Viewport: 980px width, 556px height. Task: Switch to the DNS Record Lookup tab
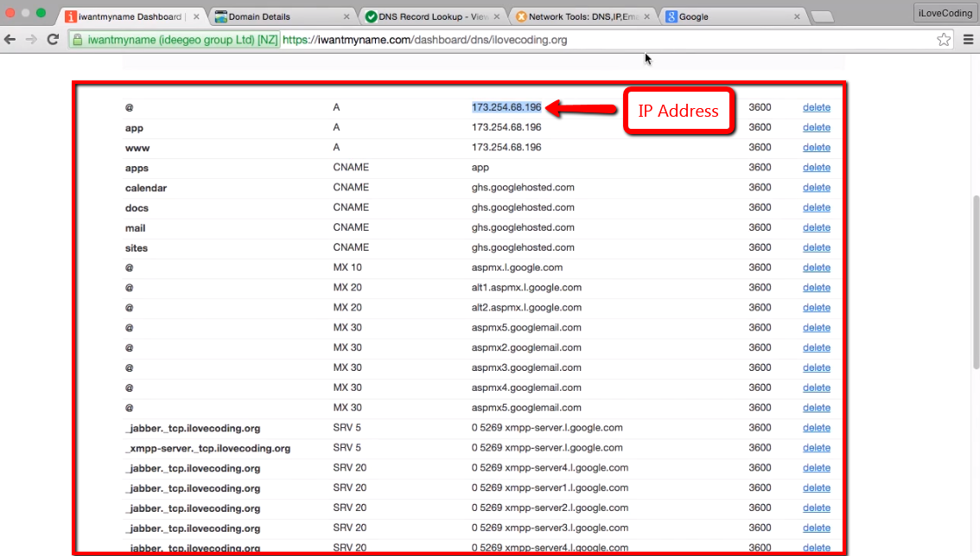pos(428,16)
